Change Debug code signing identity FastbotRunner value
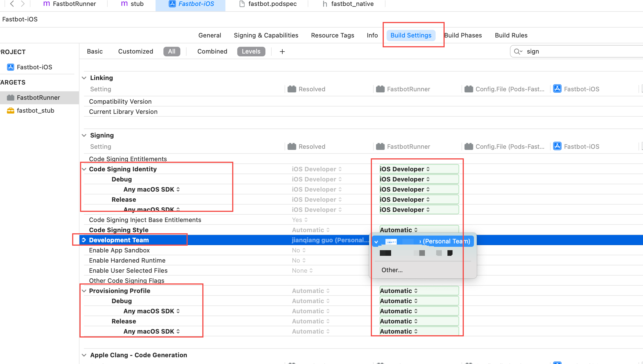Viewport: 643px width, 364px height. (419, 179)
